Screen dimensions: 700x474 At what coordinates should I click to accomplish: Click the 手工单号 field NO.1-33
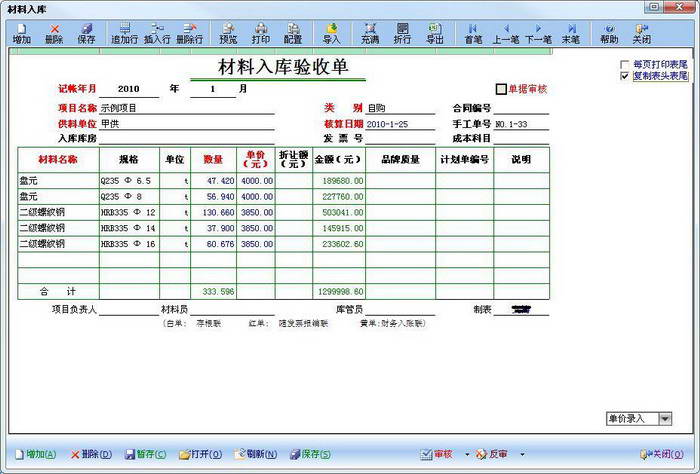521,124
